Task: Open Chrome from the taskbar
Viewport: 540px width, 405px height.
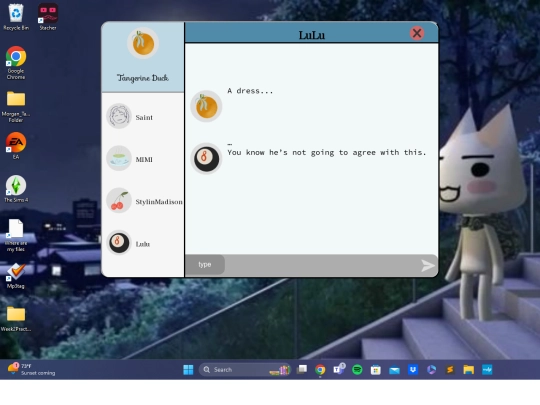Action: click(320, 370)
